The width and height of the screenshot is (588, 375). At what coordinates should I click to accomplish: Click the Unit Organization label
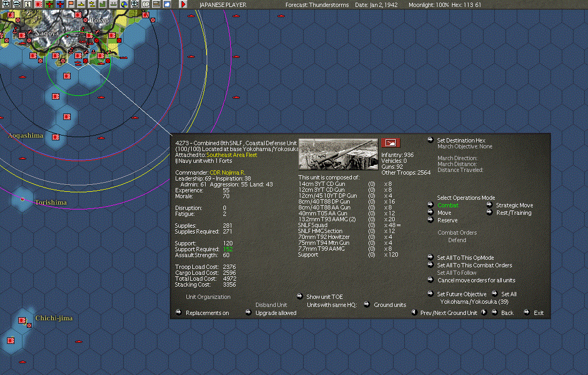pyautogui.click(x=208, y=297)
